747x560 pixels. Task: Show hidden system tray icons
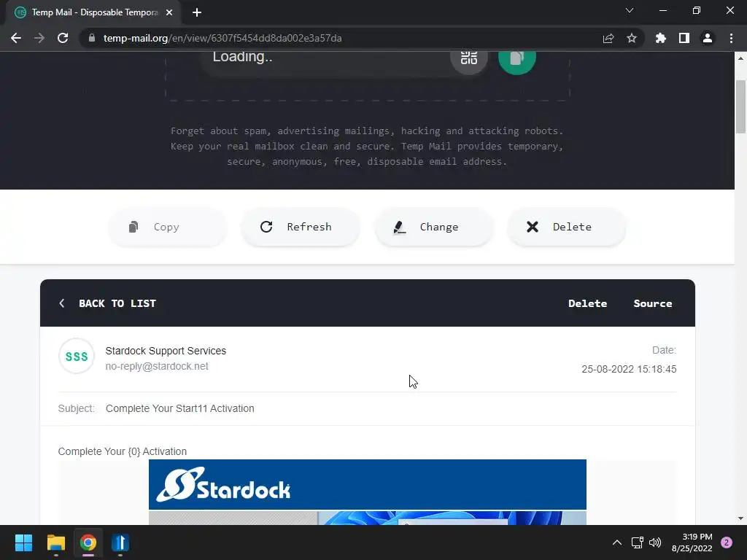click(x=617, y=542)
